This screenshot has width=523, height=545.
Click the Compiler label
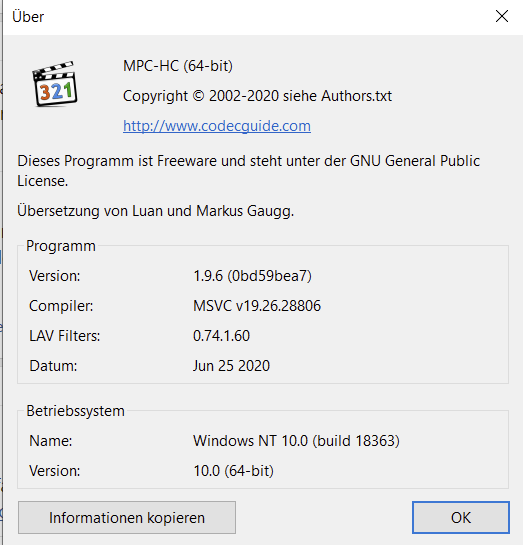pos(61,306)
